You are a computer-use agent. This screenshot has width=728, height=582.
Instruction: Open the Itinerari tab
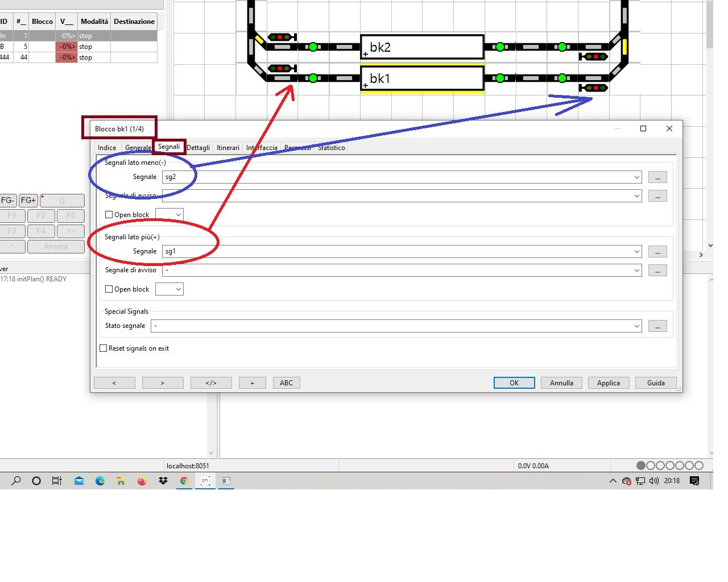227,148
